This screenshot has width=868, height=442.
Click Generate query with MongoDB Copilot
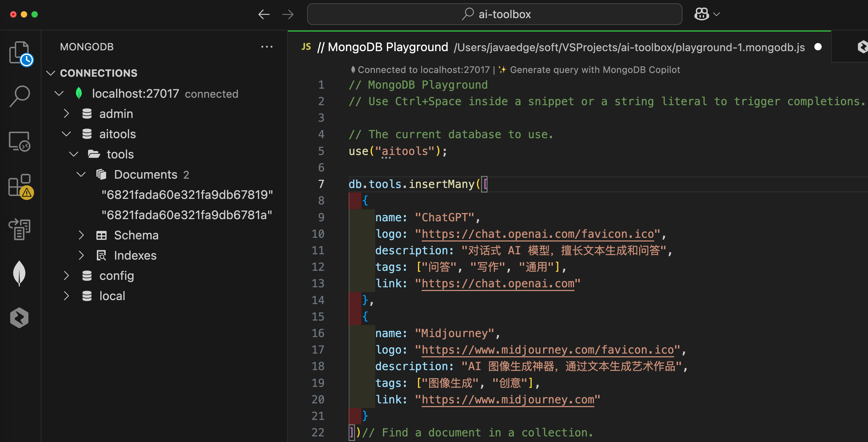pos(594,70)
